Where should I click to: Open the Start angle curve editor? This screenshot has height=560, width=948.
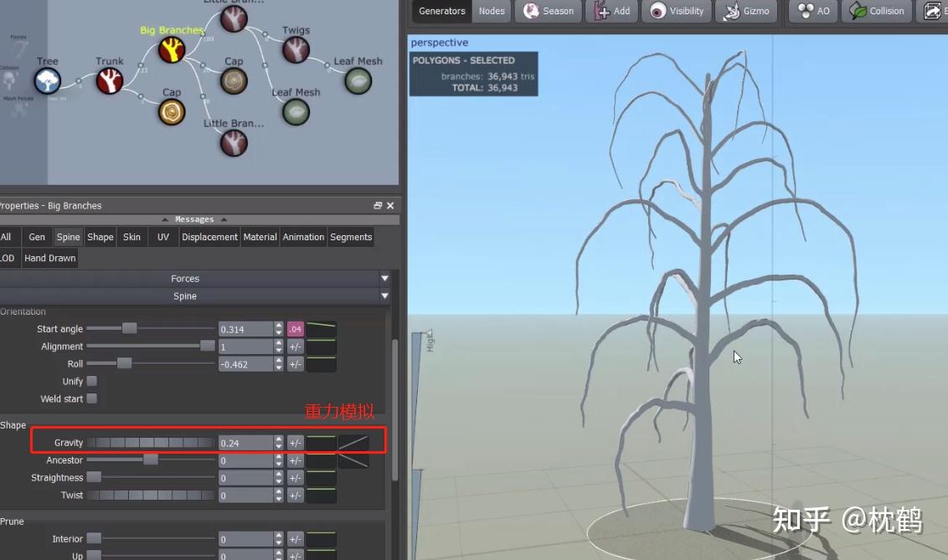pos(321,329)
